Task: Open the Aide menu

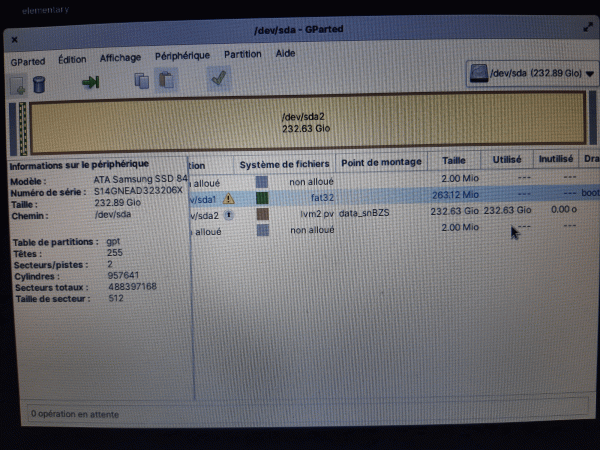Action: pos(285,54)
